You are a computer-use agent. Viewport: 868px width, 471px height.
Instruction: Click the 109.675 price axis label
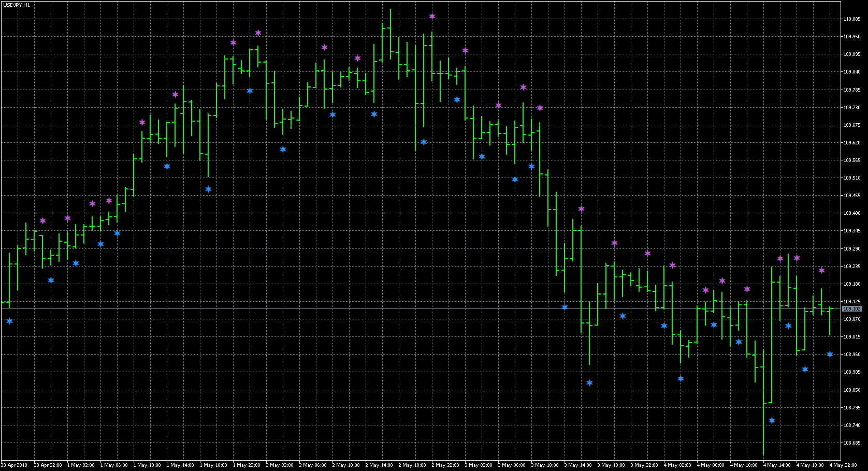[x=852, y=125]
